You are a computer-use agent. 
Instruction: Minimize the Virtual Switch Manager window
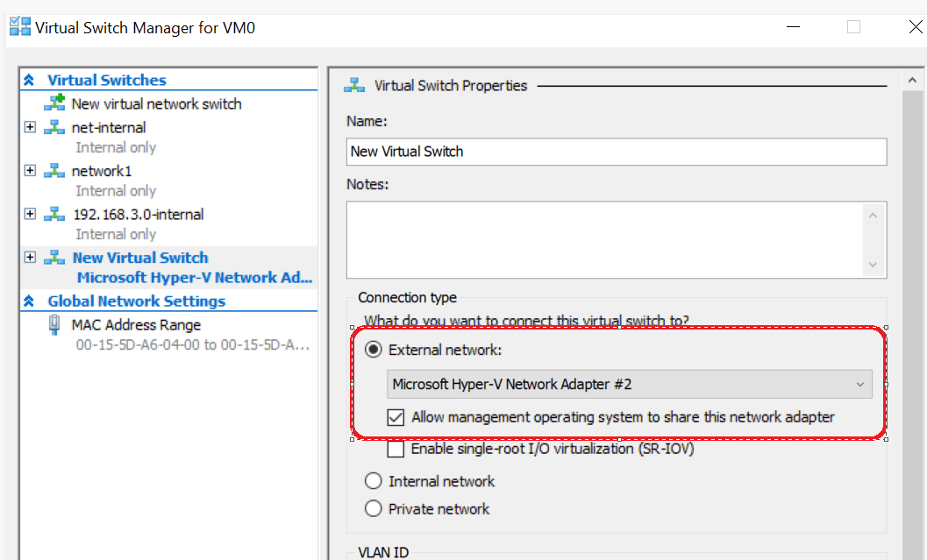click(794, 26)
